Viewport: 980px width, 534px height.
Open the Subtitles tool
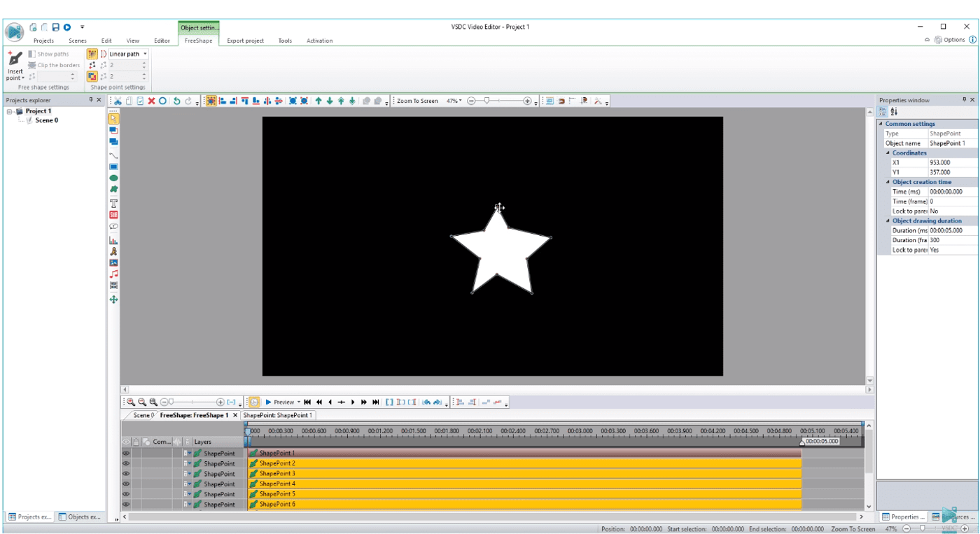(x=113, y=214)
